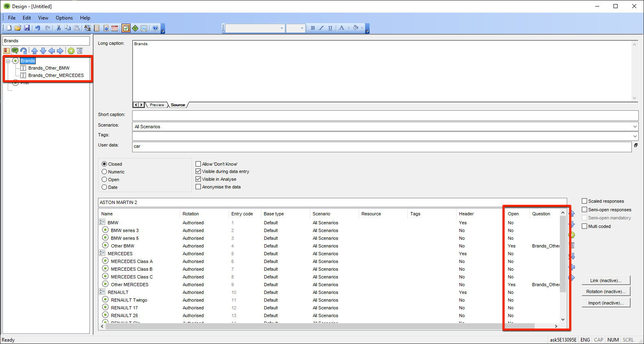Click the screen preview icon in the toolbar
This screenshot has width=644, height=344.
click(x=144, y=28)
